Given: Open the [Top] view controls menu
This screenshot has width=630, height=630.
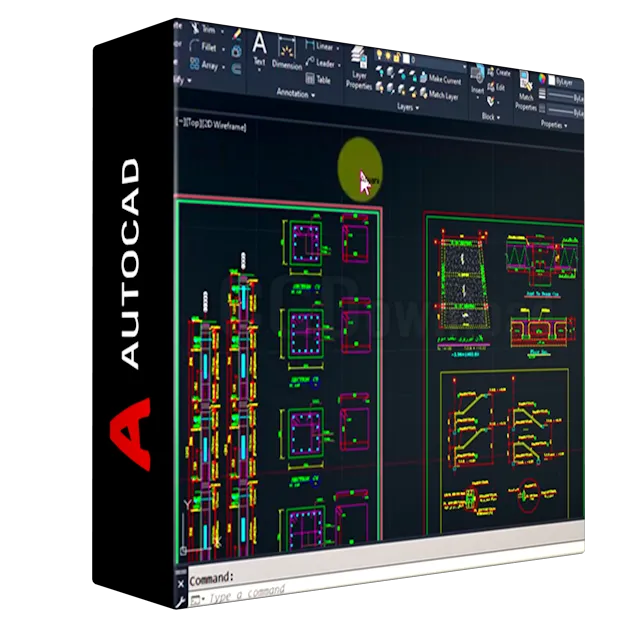Looking at the screenshot, I should tap(192, 123).
